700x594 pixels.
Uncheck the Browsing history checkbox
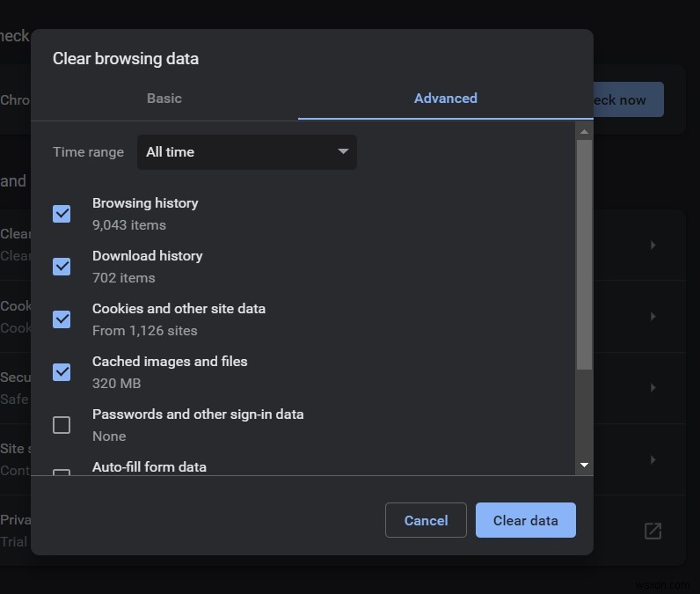click(x=62, y=213)
